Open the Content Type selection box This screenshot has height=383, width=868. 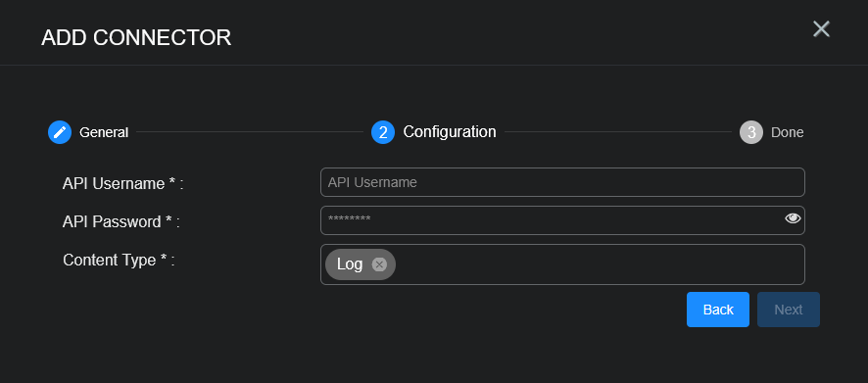562,264
